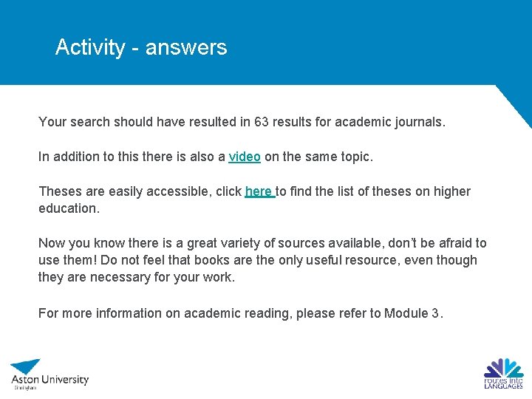532x399 pixels.
Task: Follow the 'here' link to theses list
Action: [x=259, y=191]
